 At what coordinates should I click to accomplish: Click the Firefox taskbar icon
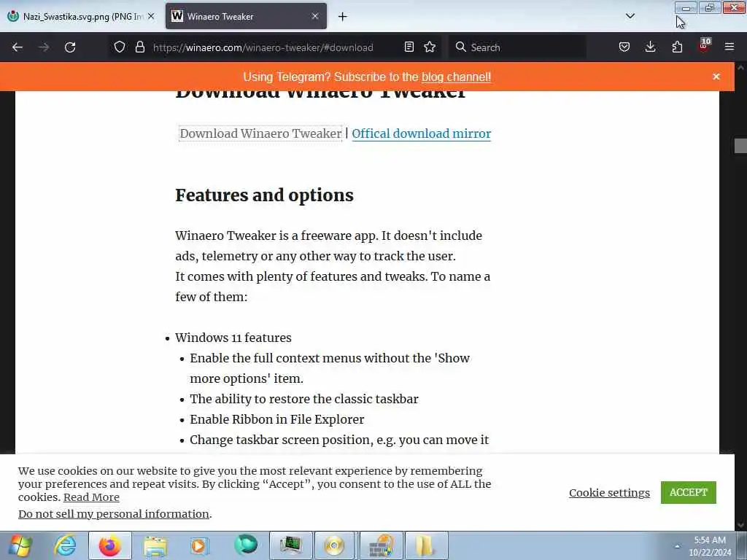[110, 545]
